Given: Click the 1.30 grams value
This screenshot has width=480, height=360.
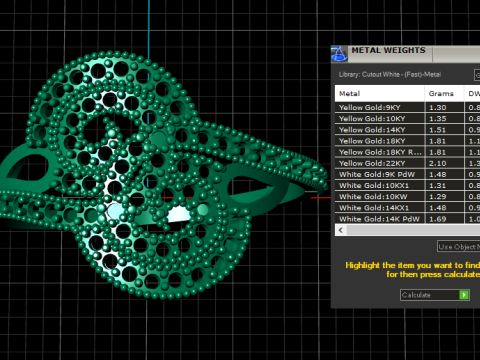Looking at the screenshot, I should pos(437,108).
